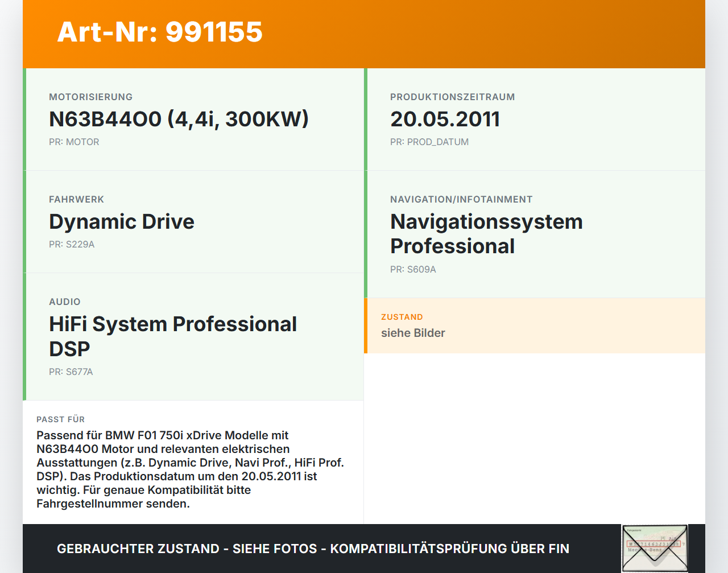
Task: Click the envelope icon in footer
Action: (655, 548)
